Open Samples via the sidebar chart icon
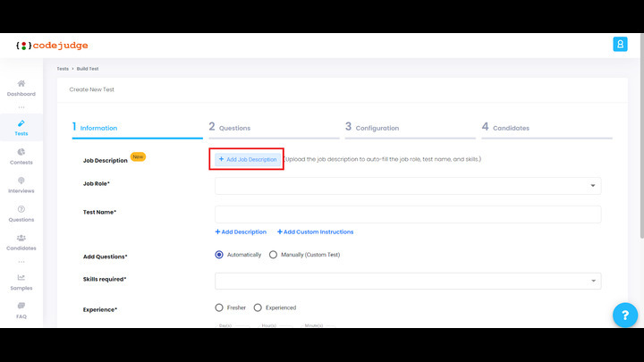The image size is (644, 362). pyautogui.click(x=21, y=278)
